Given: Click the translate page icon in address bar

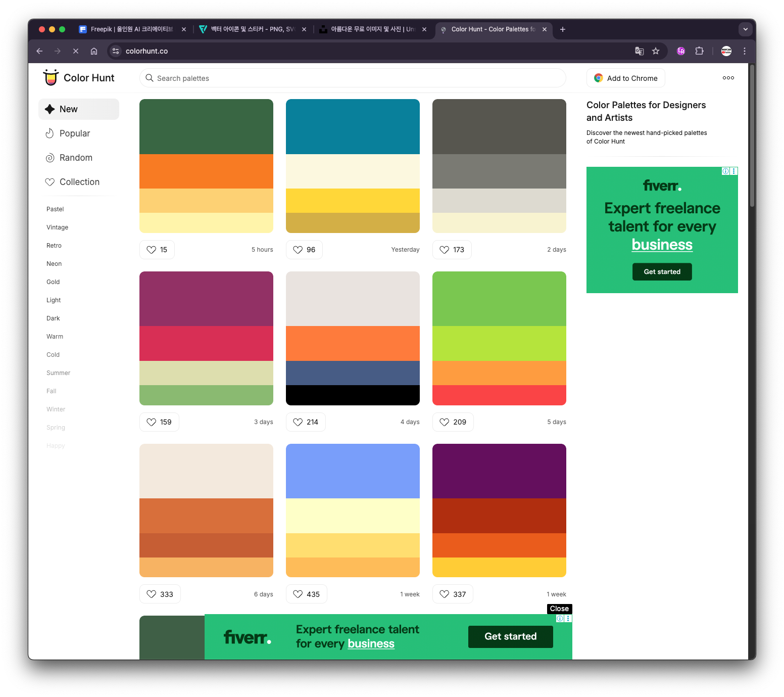Looking at the screenshot, I should pyautogui.click(x=639, y=51).
